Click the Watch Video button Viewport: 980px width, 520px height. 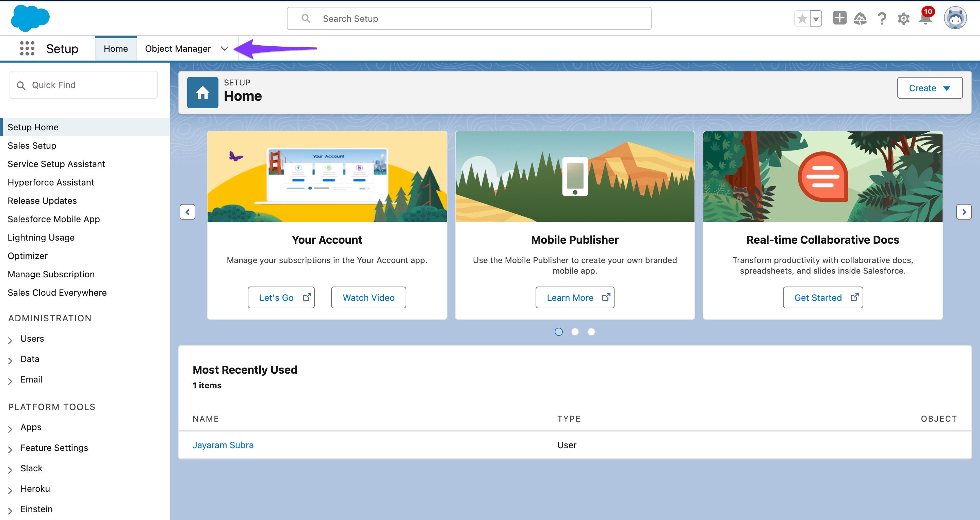pyautogui.click(x=368, y=297)
